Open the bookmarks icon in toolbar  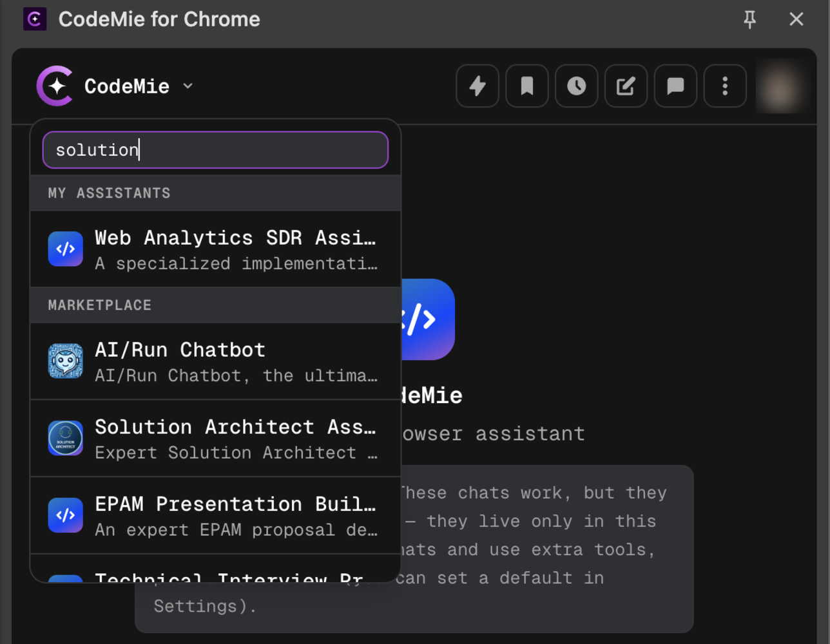click(x=527, y=86)
